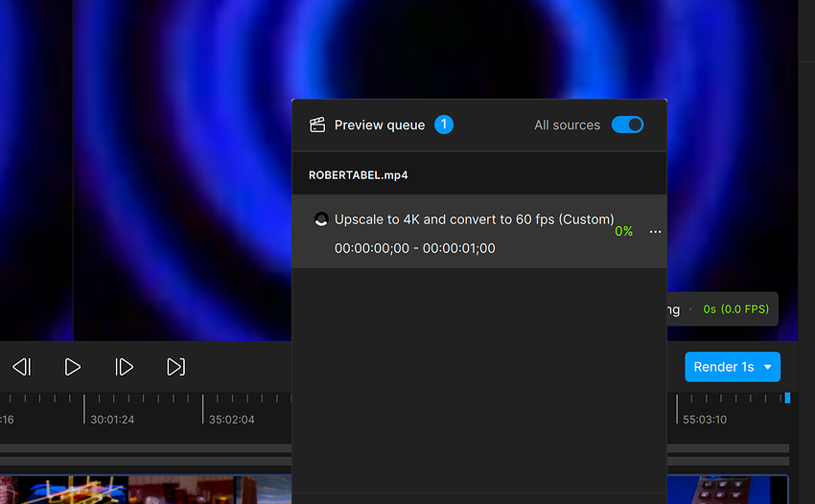Click the spinning progress icon of the upscale job
The height and width of the screenshot is (504, 815).
pyautogui.click(x=321, y=219)
